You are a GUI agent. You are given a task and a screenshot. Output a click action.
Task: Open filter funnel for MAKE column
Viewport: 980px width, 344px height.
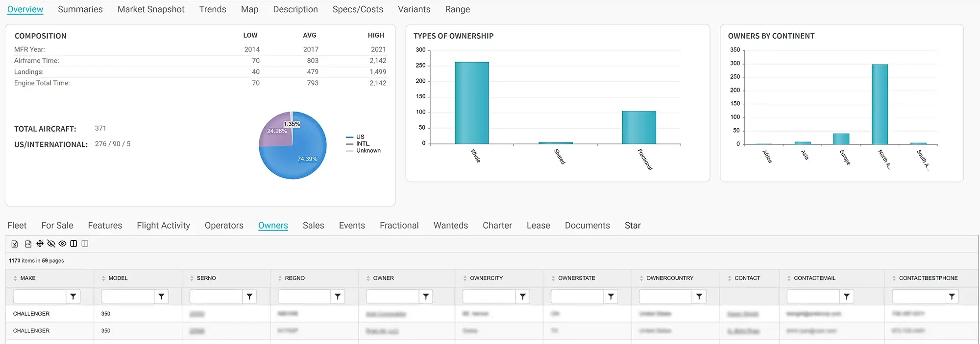point(73,297)
